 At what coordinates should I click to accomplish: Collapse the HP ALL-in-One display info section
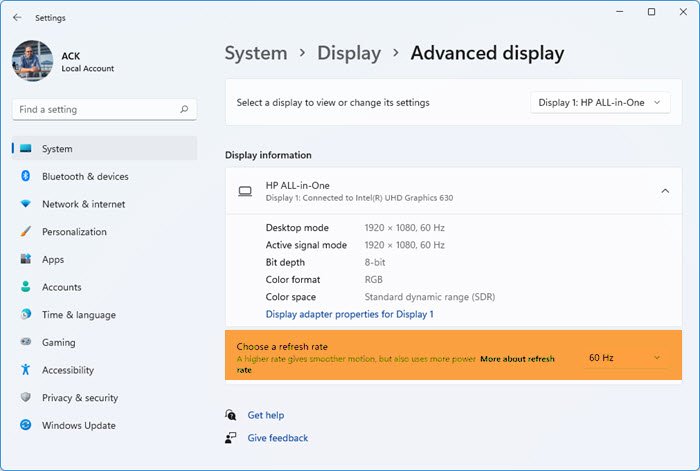[665, 191]
